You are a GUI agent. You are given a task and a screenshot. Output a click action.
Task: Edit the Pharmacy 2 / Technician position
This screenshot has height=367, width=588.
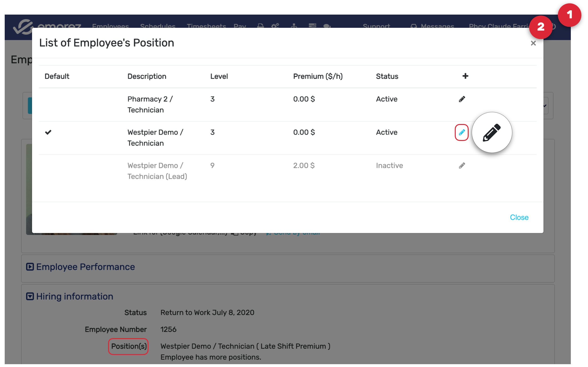pos(462,99)
